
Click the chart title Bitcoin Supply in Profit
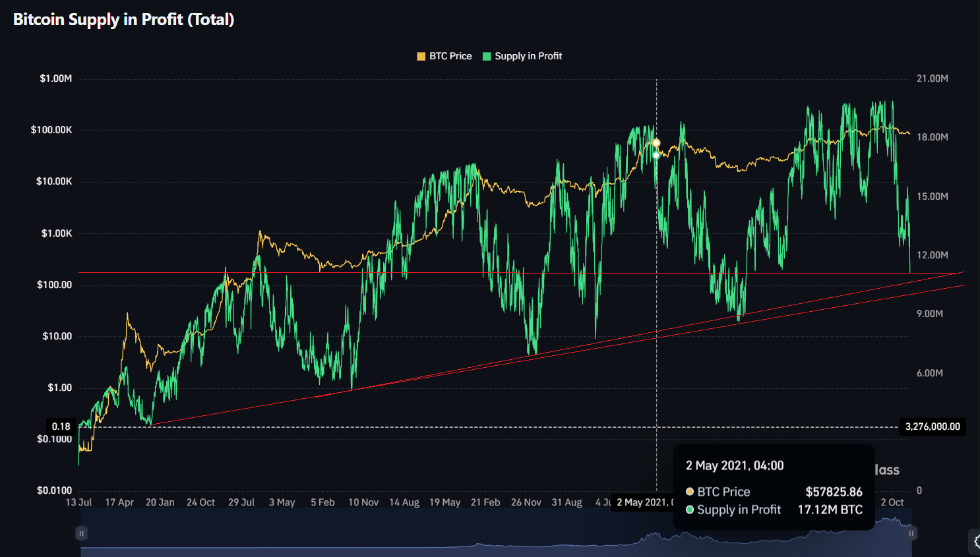[x=124, y=20]
